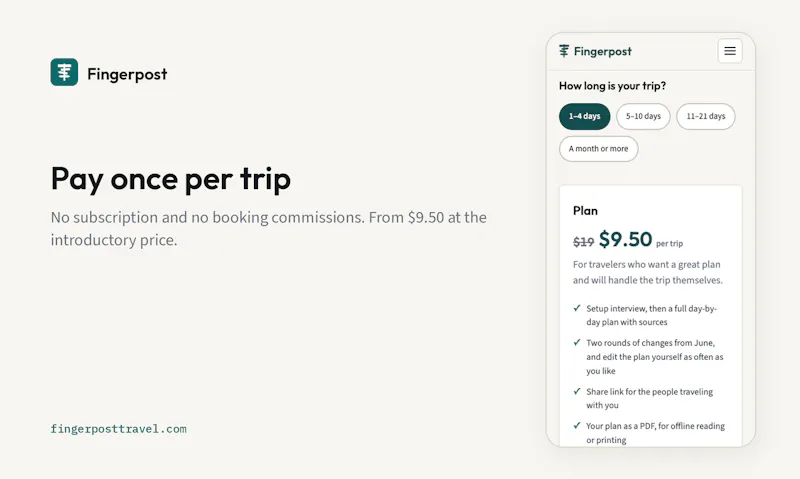This screenshot has width=800, height=479.
Task: Click the How long is your trip heading
Action: (x=612, y=86)
